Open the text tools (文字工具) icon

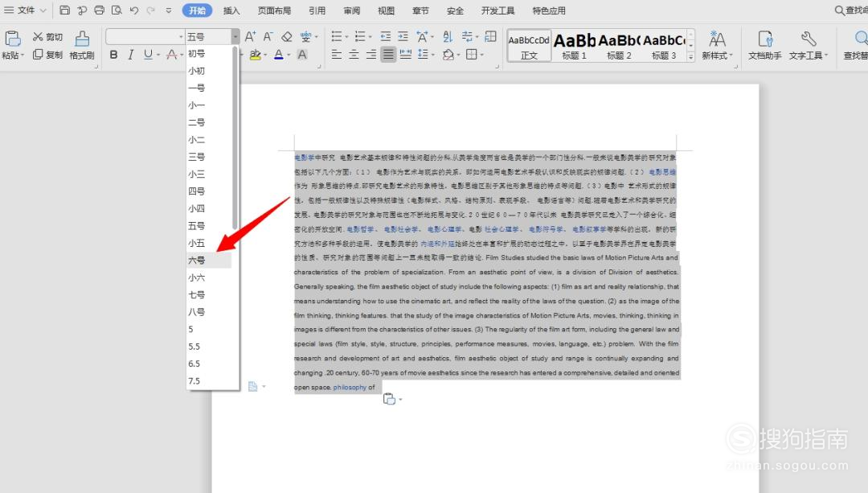tap(808, 45)
